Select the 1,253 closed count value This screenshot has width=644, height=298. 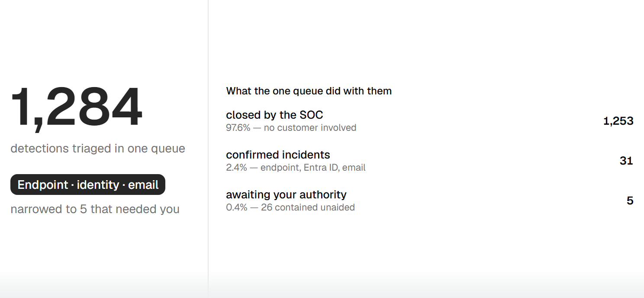(x=618, y=121)
